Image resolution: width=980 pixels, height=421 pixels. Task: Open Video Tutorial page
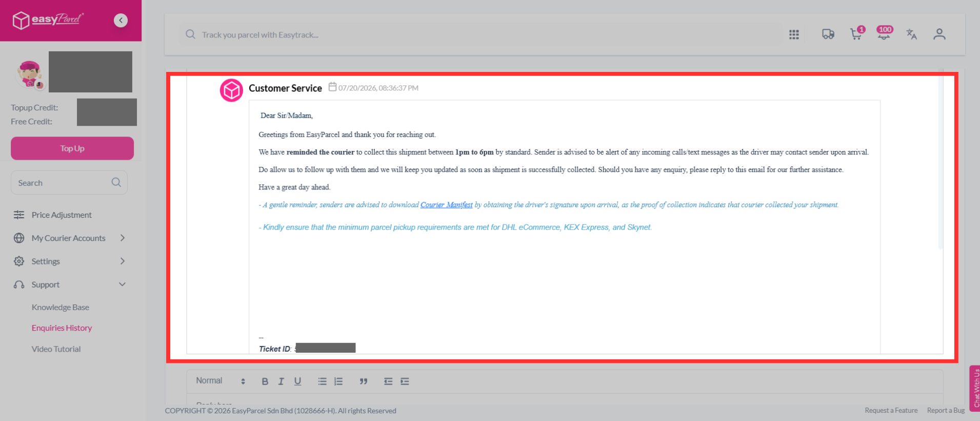point(56,349)
